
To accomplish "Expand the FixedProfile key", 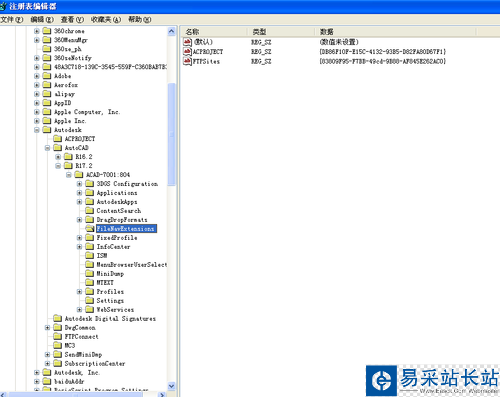I will point(79,238).
